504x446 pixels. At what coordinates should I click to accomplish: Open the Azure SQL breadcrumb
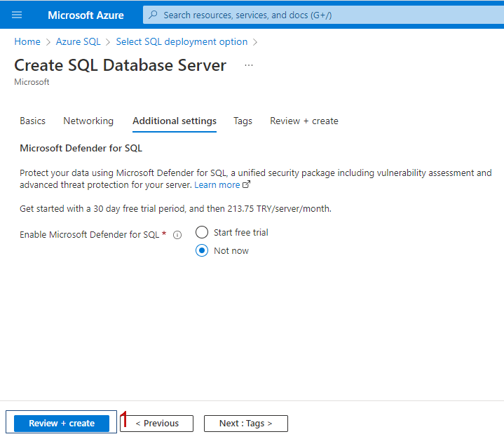78,42
